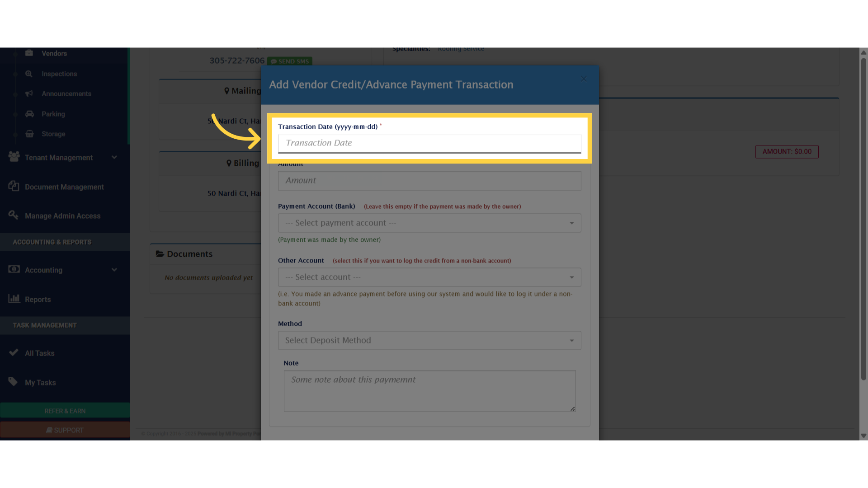
Task: Click the Billing address pin icon
Action: click(229, 163)
